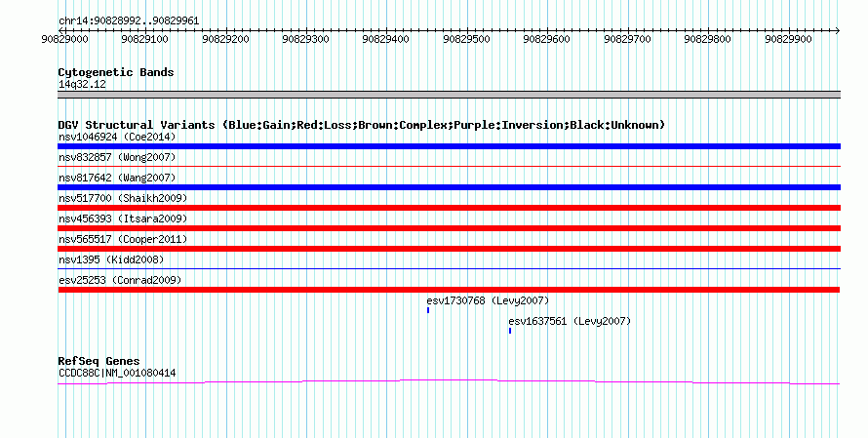Select the Cytogenetic Bands track title

point(116,72)
